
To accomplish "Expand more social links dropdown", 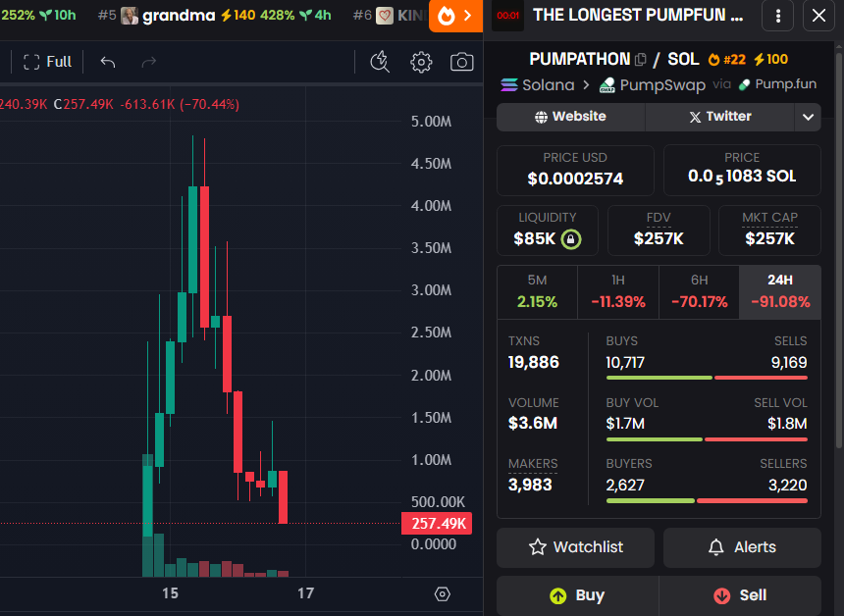I will click(808, 117).
